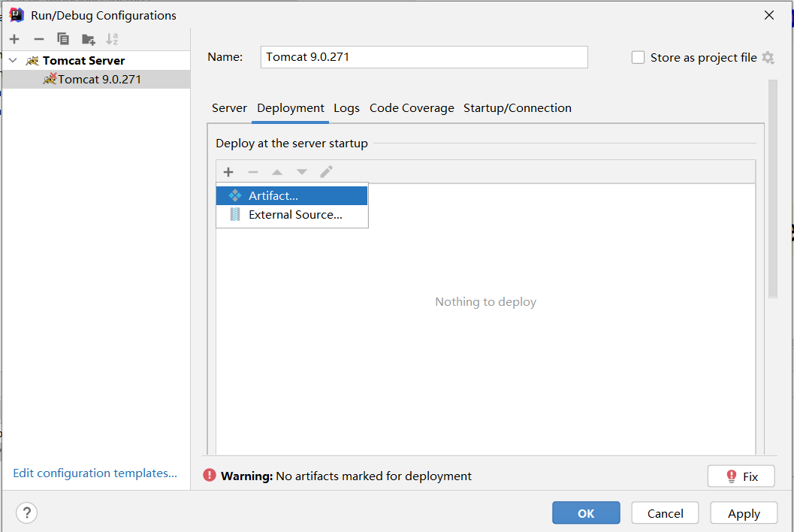Create a new configuration folder
794x532 pixels.
coord(88,39)
